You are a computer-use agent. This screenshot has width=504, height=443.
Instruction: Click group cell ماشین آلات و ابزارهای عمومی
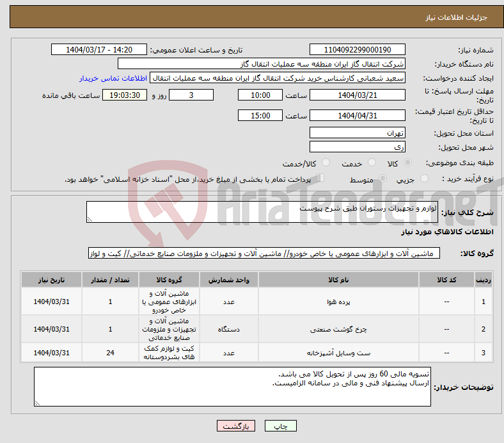point(169,302)
